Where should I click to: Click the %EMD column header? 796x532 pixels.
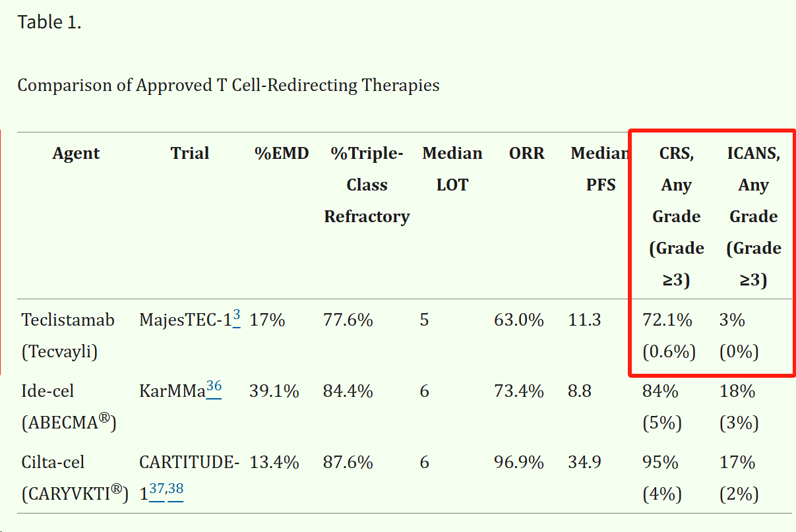click(x=282, y=154)
